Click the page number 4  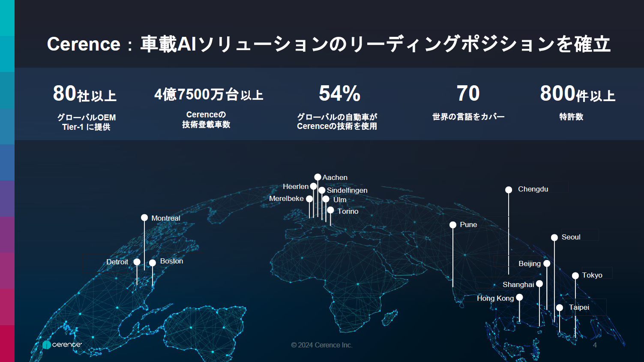[596, 345]
